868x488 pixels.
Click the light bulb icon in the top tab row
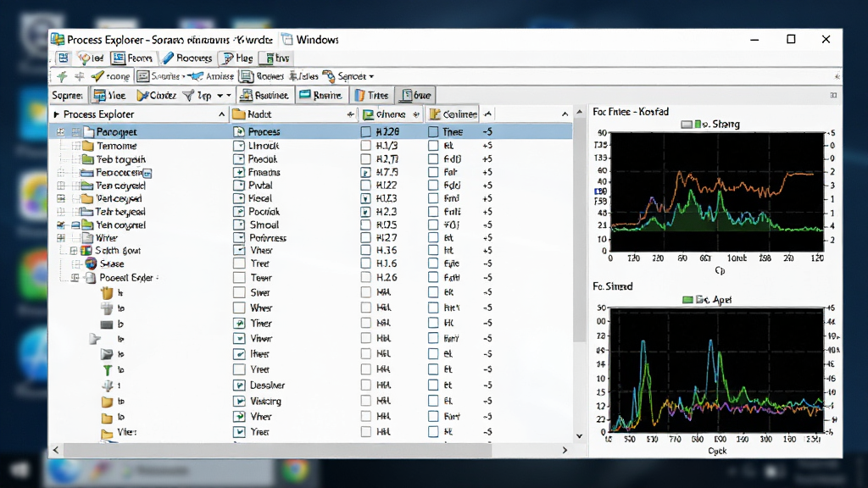[84, 58]
